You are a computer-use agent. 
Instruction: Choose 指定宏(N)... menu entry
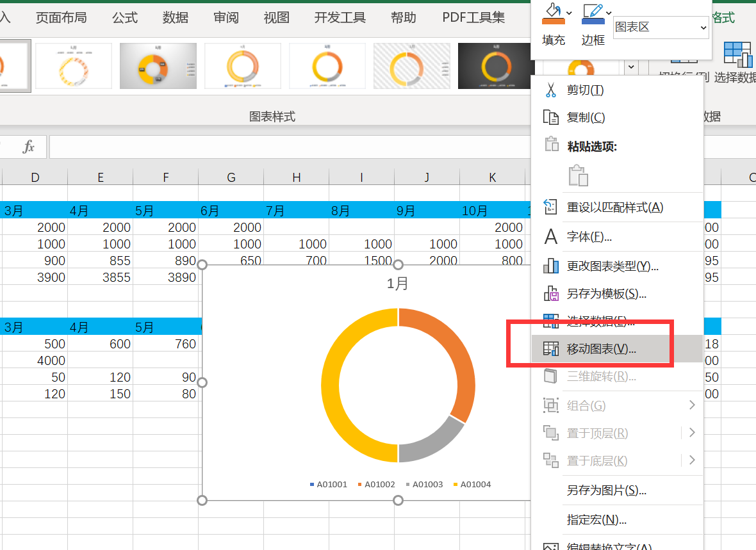click(617, 520)
